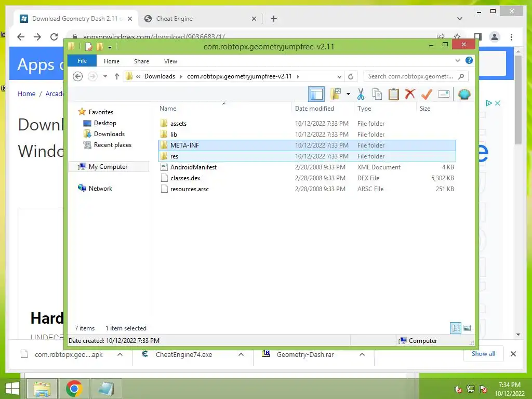Open the dropdown arrow next to folder options
The height and width of the screenshot is (399, 532).
(x=348, y=94)
